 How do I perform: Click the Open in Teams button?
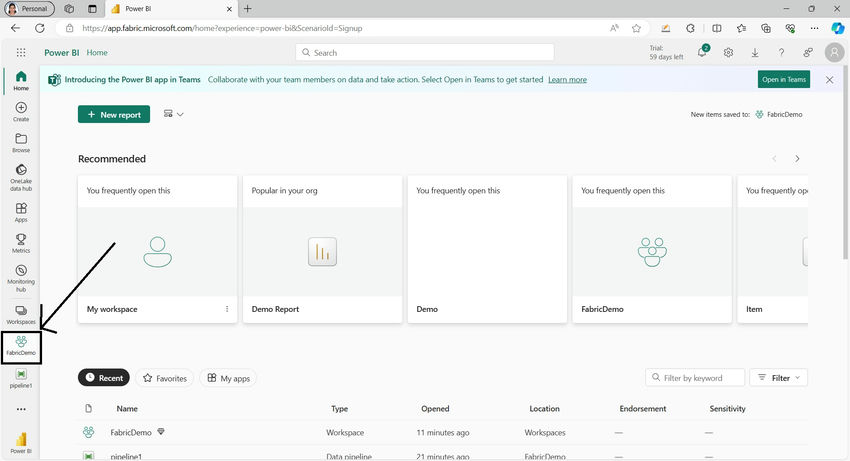pyautogui.click(x=784, y=79)
